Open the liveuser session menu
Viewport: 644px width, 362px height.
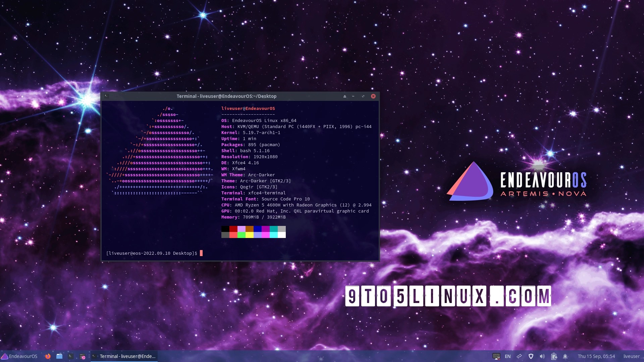(x=631, y=356)
